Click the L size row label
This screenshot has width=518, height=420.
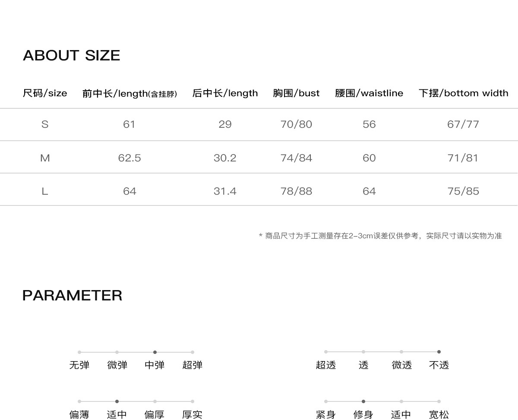tap(45, 191)
